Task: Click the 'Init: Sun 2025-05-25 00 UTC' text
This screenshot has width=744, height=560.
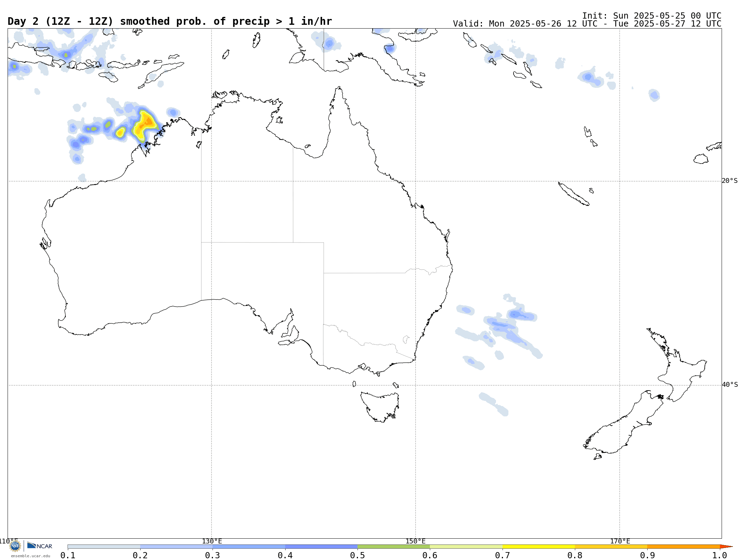Action: coord(651,16)
